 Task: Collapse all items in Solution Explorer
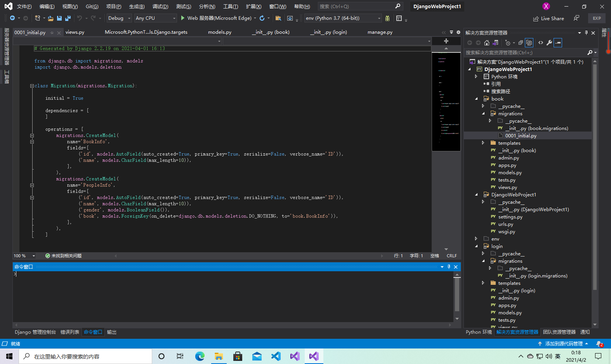click(x=521, y=43)
